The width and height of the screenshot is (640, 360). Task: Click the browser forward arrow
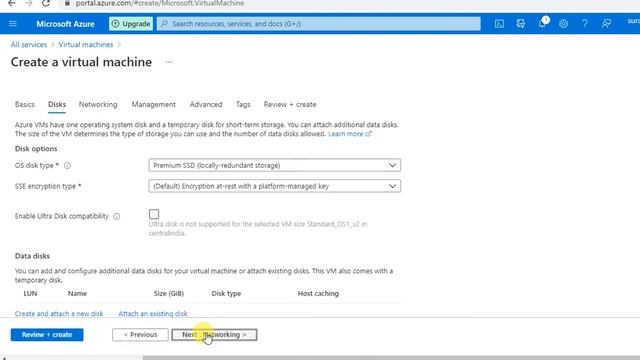tap(29, 3)
